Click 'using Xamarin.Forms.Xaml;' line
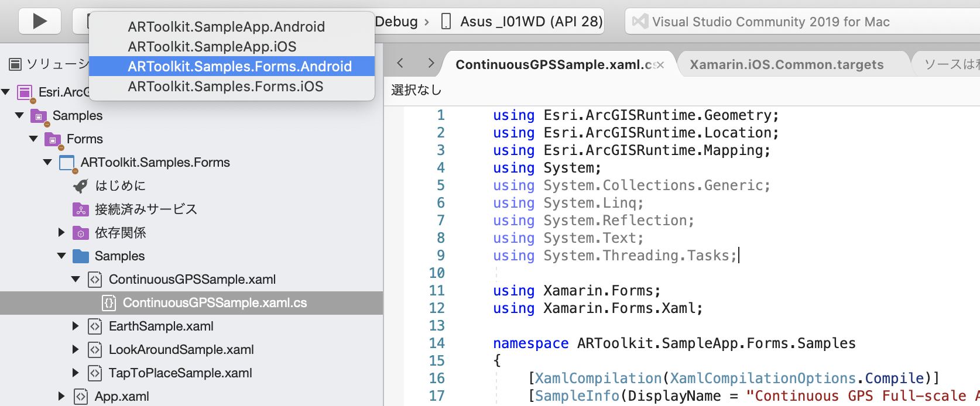 tap(598, 308)
